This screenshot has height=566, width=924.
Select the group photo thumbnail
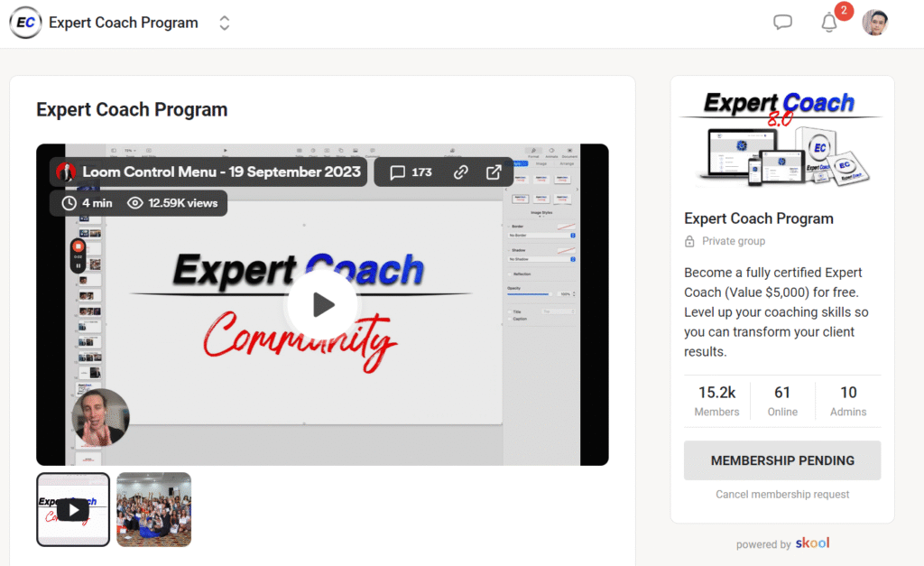tap(153, 509)
